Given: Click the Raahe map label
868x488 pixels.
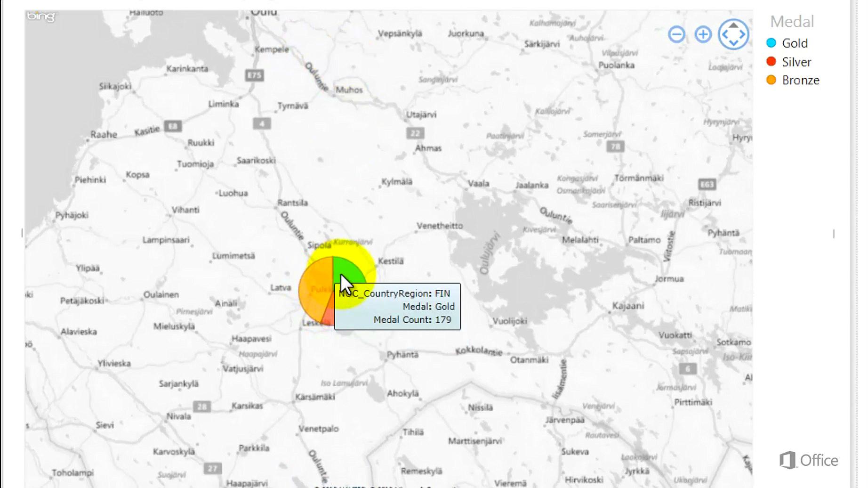Looking at the screenshot, I should 104,134.
